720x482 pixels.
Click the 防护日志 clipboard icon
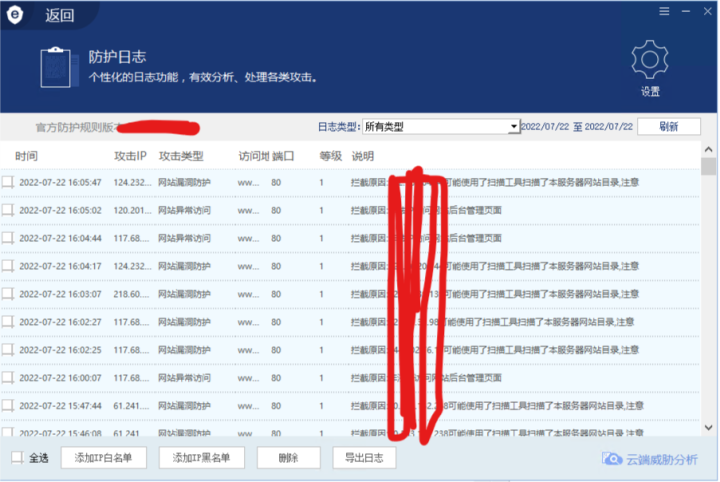click(59, 67)
